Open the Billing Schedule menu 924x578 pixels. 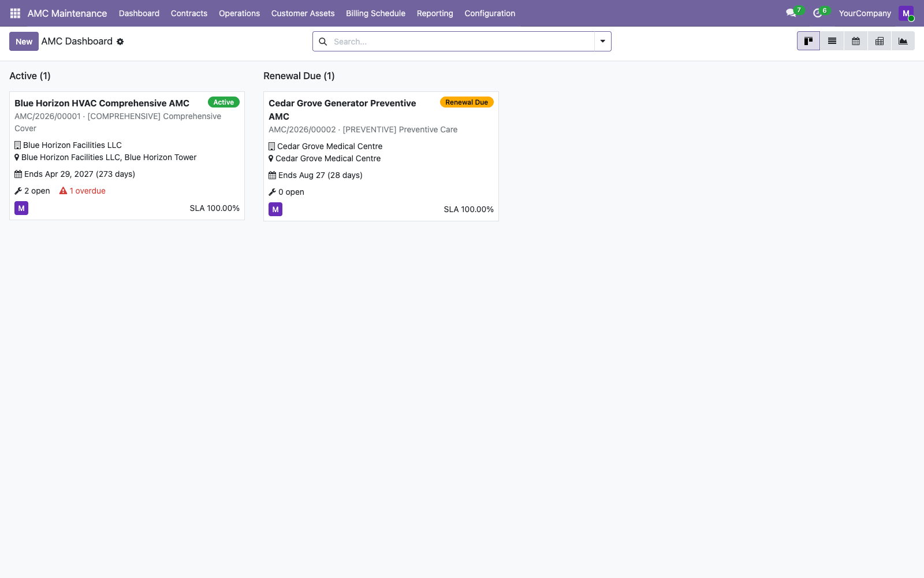coord(375,13)
